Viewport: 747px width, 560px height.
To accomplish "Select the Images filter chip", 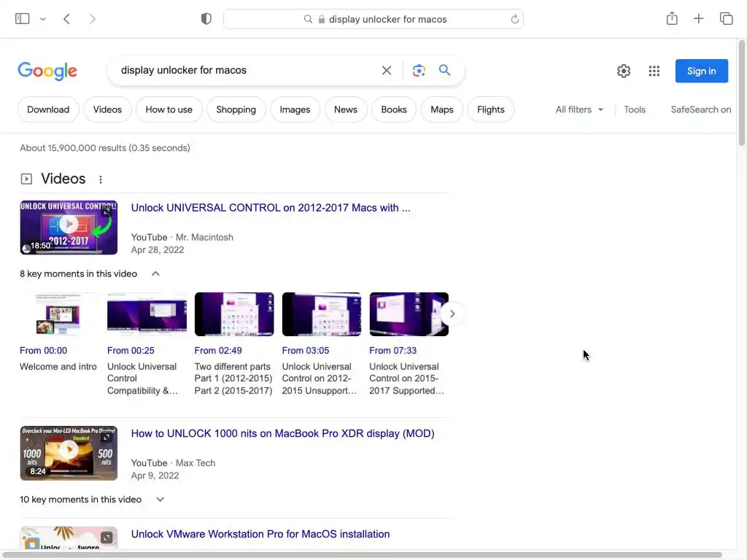I will tap(295, 109).
